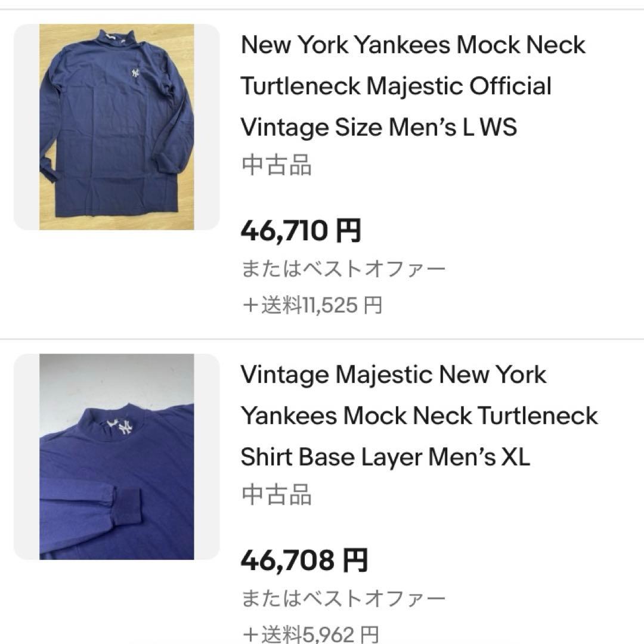This screenshot has height=644, width=644.
Task: Select 中古品 condition label on second listing
Action: click(277, 495)
